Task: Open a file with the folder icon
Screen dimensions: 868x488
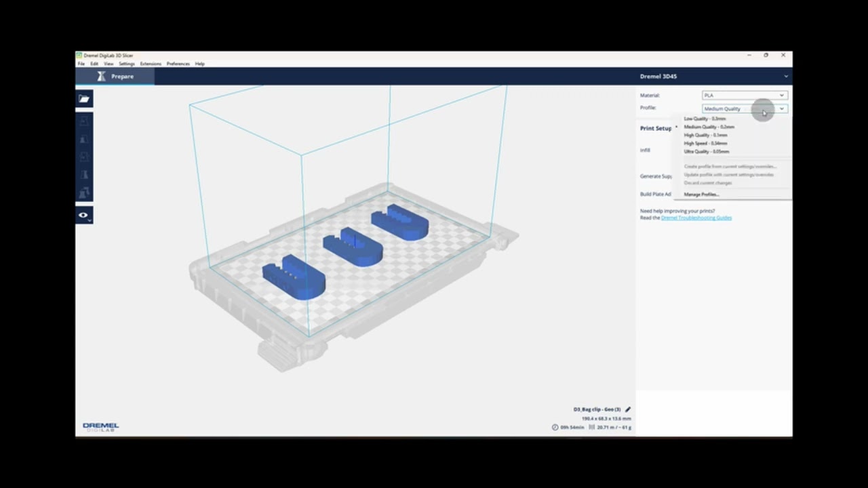Action: [x=84, y=99]
